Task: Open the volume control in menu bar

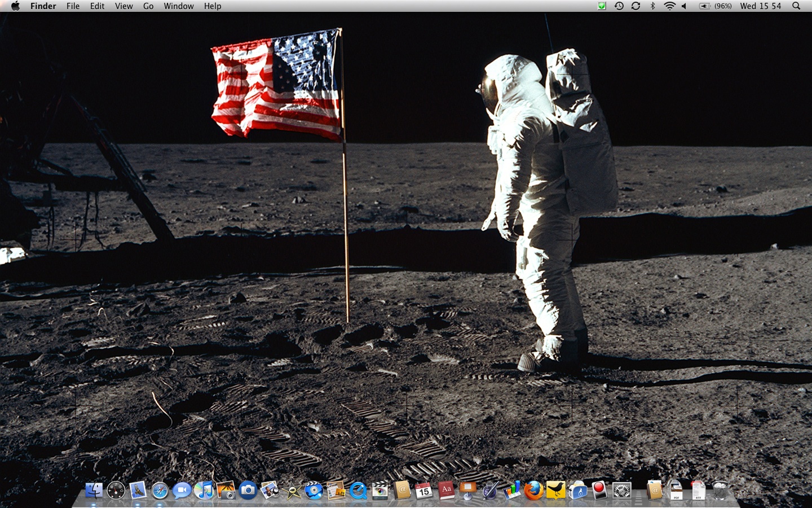Action: tap(685, 6)
